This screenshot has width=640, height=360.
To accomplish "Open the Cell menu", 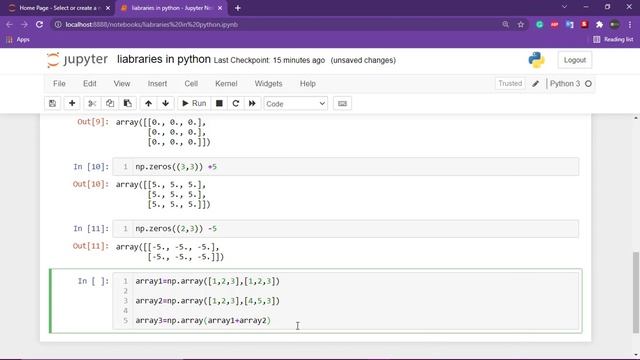I will pyautogui.click(x=191, y=84).
